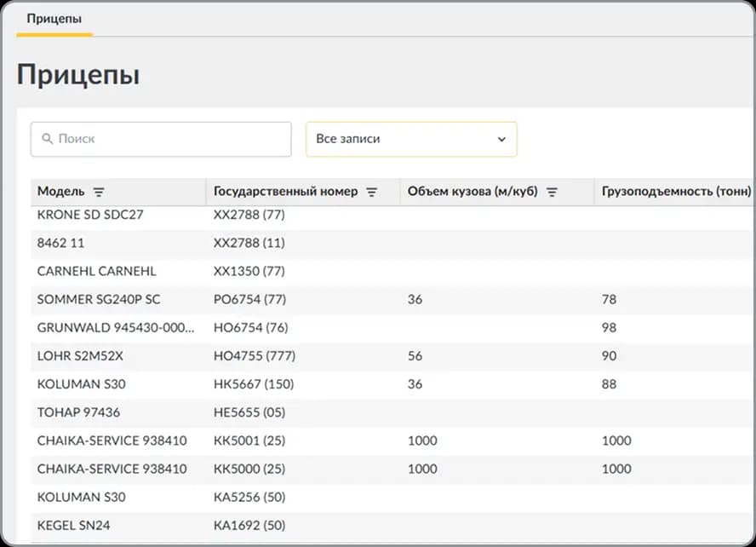756x547 pixels.
Task: Select the SOMMER SG240P SC row
Action: pos(393,300)
